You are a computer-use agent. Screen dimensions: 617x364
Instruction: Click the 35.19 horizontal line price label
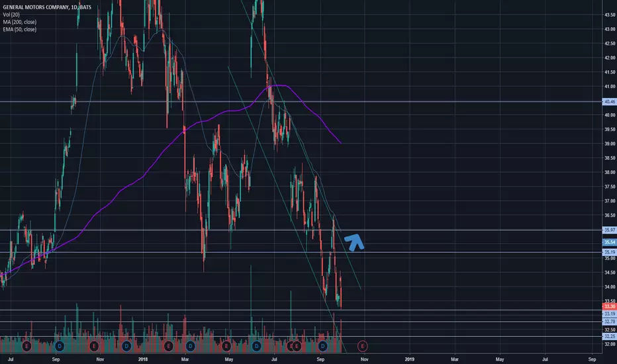[610, 252]
